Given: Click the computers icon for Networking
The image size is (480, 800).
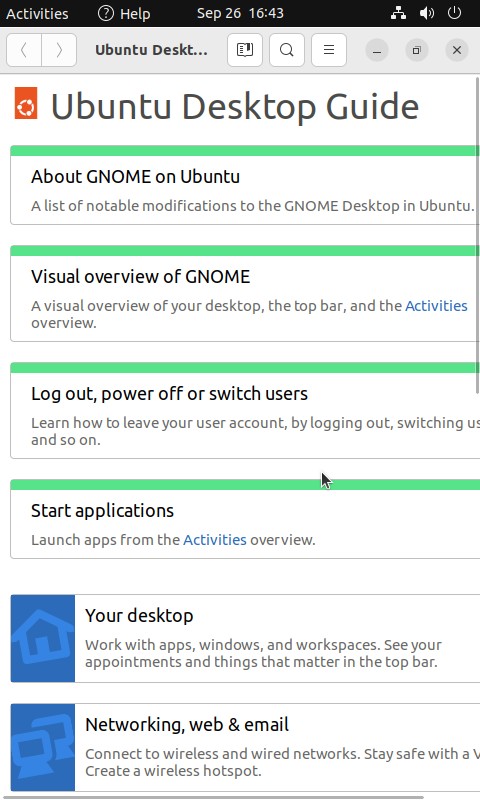Looking at the screenshot, I should coord(43,747).
